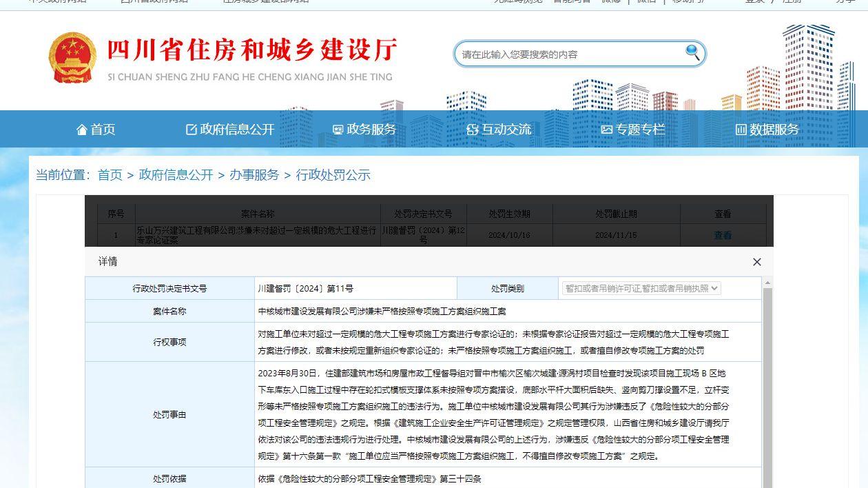Click the 案件名称 value about 中核城市建设发展有限公司
The height and width of the screenshot is (488, 868).
click(382, 312)
